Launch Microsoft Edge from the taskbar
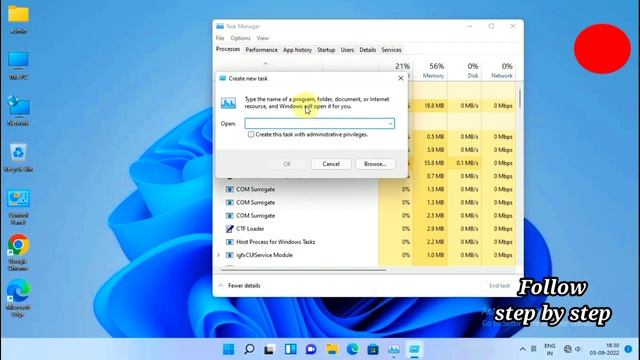Image resolution: width=640 pixels, height=360 pixels. click(353, 349)
